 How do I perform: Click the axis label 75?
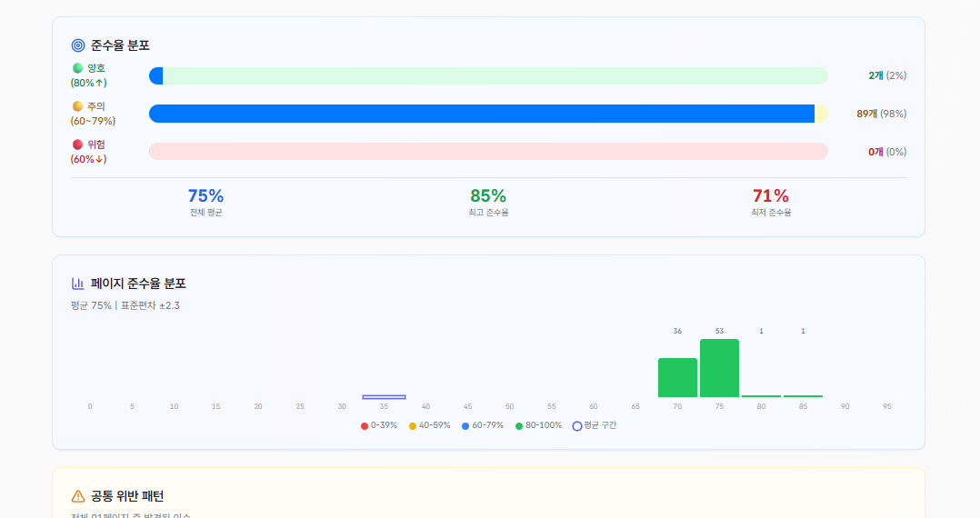719,407
